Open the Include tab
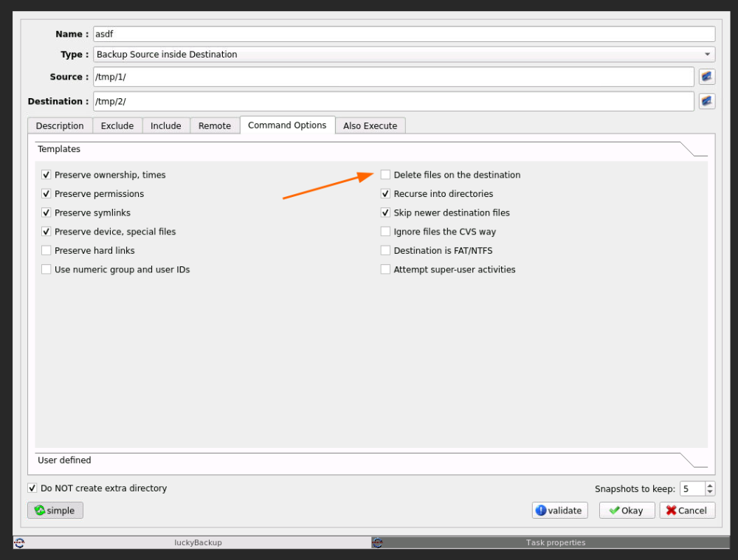This screenshot has height=560, width=738. tap(165, 125)
